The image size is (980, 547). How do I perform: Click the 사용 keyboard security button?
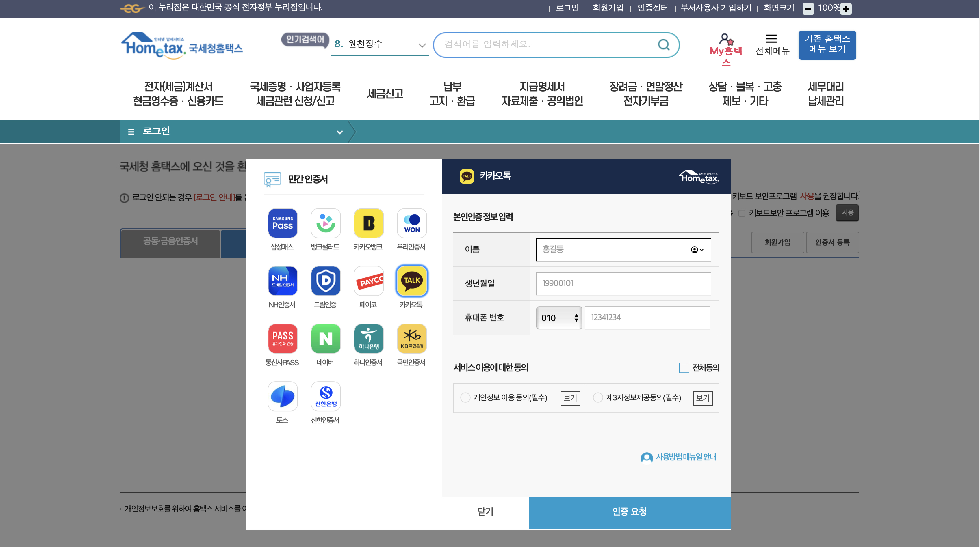point(847,212)
